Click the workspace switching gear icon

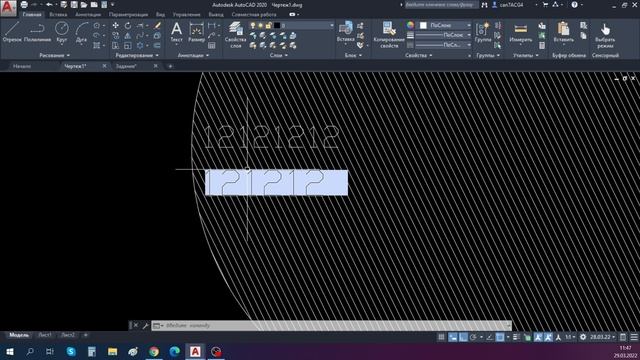coord(583,337)
